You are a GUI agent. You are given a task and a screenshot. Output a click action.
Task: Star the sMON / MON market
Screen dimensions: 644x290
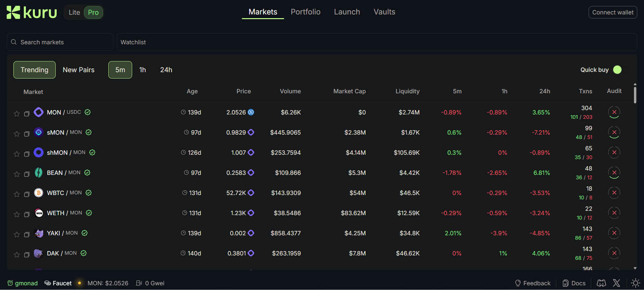point(16,134)
